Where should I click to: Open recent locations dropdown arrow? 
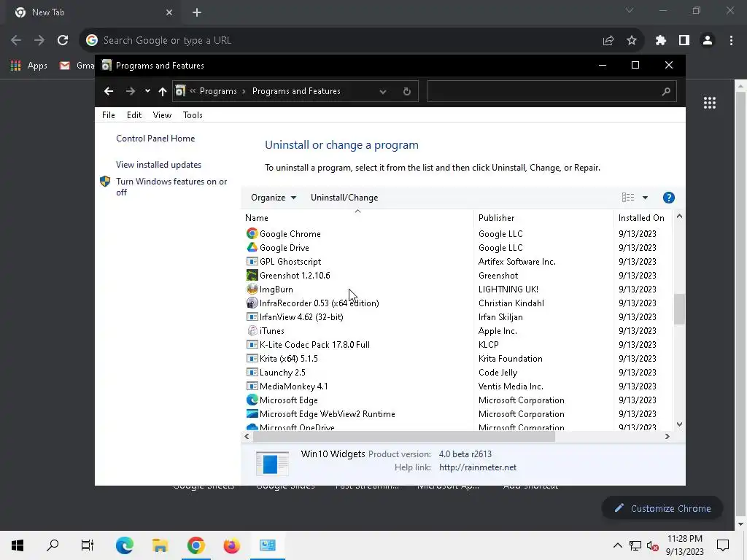click(147, 91)
